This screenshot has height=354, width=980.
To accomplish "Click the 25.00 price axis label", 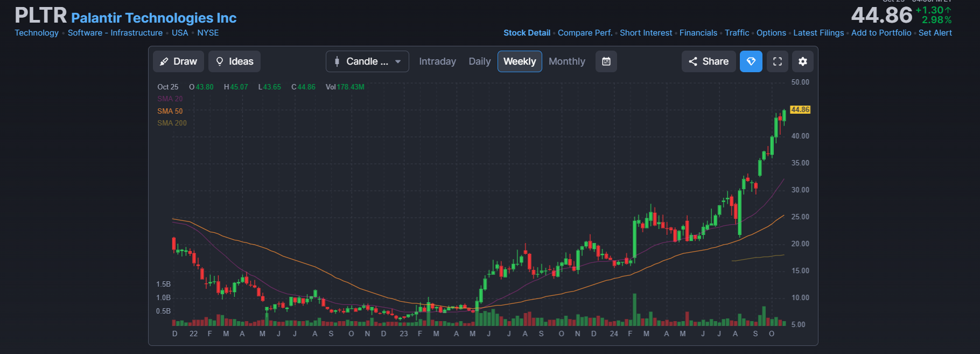I will point(800,217).
